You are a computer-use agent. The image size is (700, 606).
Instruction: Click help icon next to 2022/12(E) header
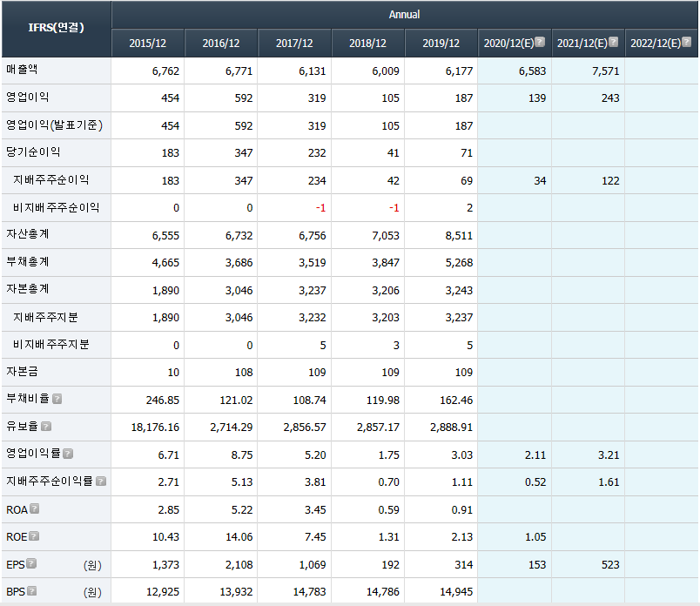pyautogui.click(x=687, y=42)
